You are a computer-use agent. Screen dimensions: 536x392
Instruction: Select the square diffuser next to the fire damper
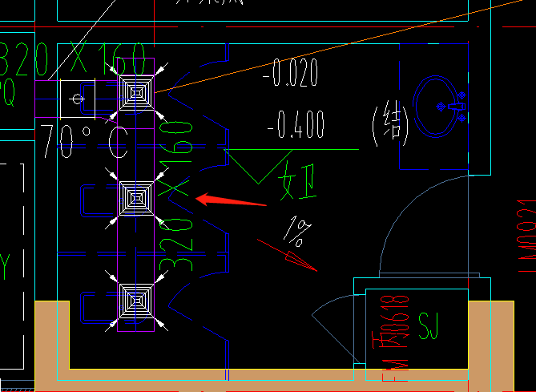[136, 93]
